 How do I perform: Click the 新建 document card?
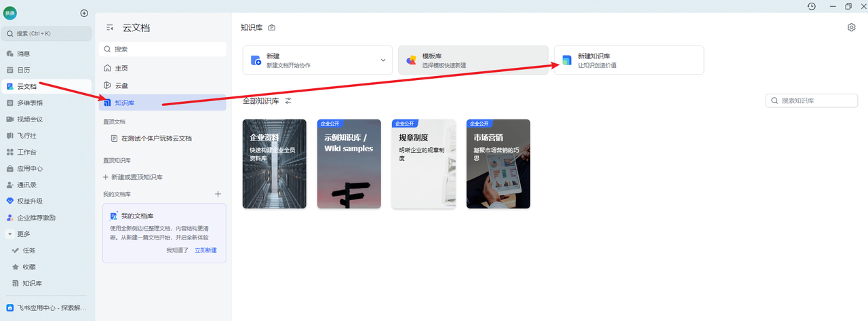point(318,60)
